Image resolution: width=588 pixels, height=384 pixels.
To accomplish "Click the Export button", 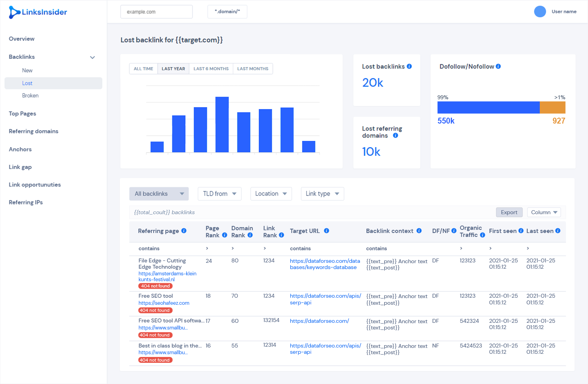I will pyautogui.click(x=509, y=212).
